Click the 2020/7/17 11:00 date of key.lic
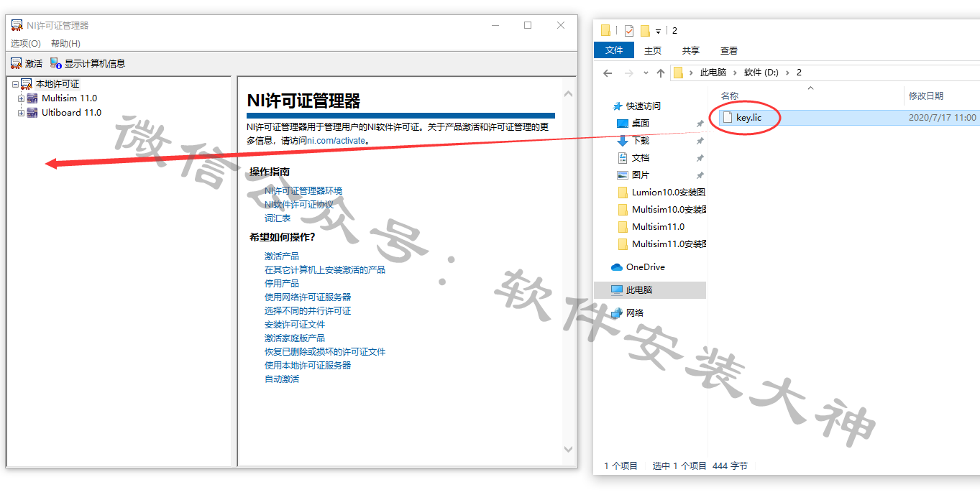The width and height of the screenshot is (980, 500). [x=943, y=118]
